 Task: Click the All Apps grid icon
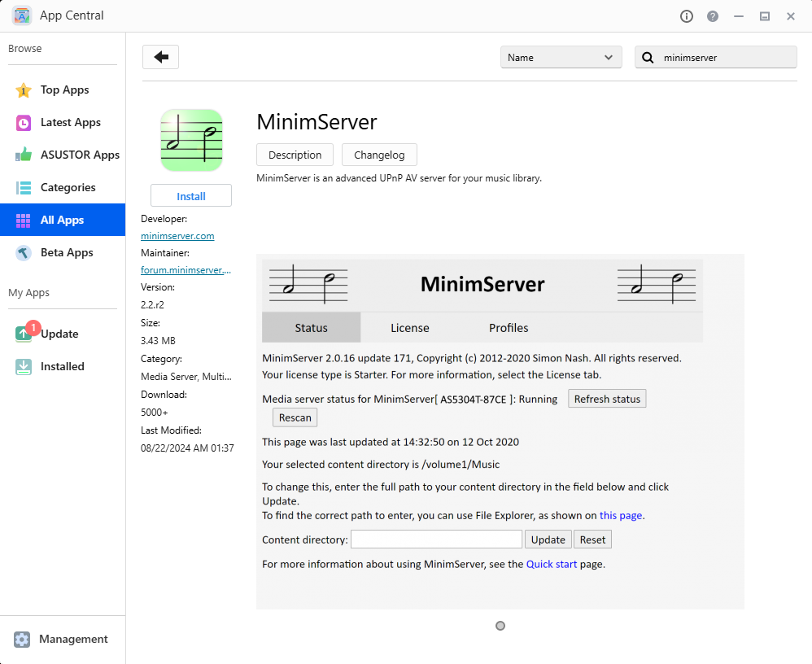coord(24,221)
